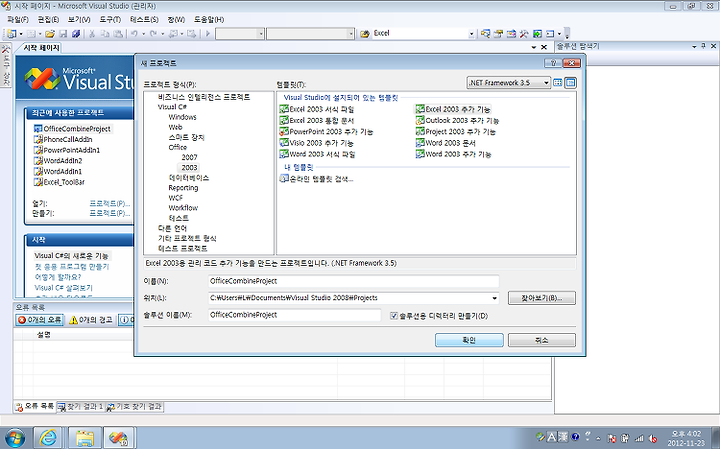Screen dimensions: 720x449
Task: Select the Workflow project type
Action: pyautogui.click(x=183, y=208)
